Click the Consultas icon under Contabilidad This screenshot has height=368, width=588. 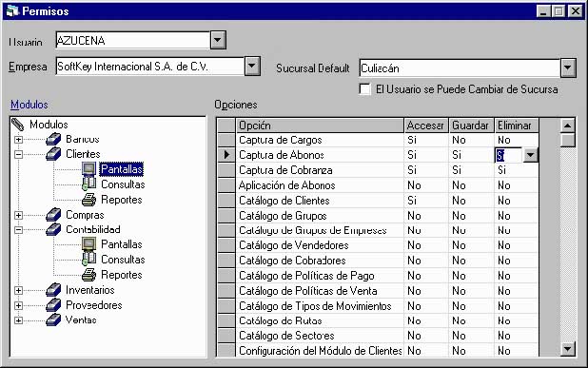click(x=88, y=260)
